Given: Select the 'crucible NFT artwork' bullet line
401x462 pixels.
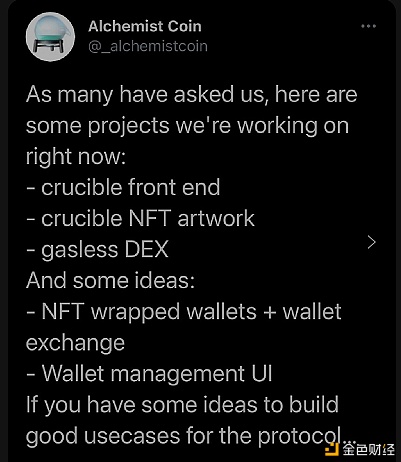Looking at the screenshot, I should [140, 219].
